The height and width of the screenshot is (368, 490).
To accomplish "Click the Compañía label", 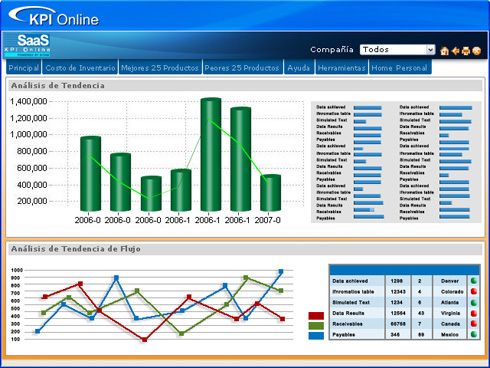I will pos(332,50).
